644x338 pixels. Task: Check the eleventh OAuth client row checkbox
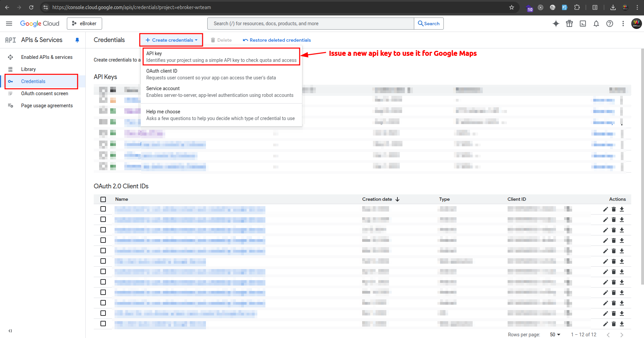click(103, 313)
